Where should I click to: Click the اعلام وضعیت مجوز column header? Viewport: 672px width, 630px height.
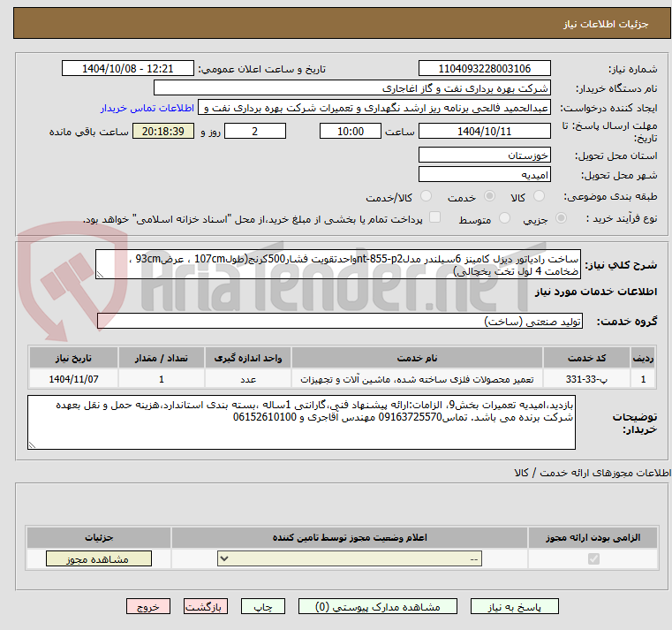point(350,537)
